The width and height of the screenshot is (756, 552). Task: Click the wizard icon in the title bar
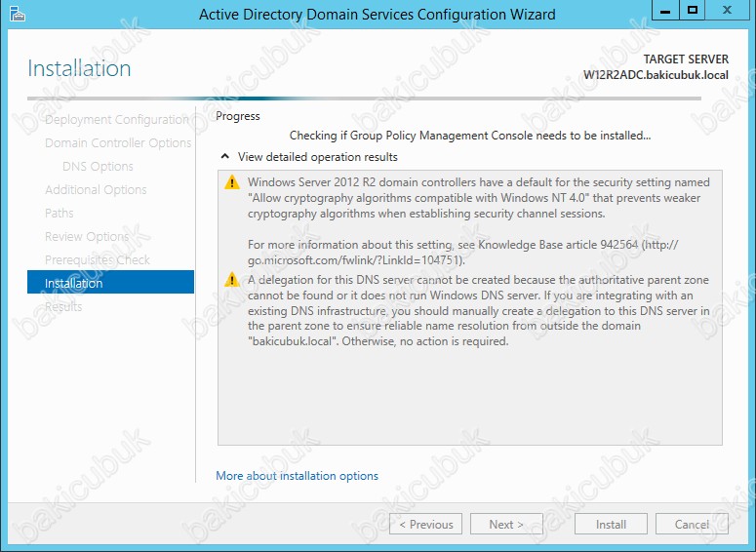[x=18, y=15]
